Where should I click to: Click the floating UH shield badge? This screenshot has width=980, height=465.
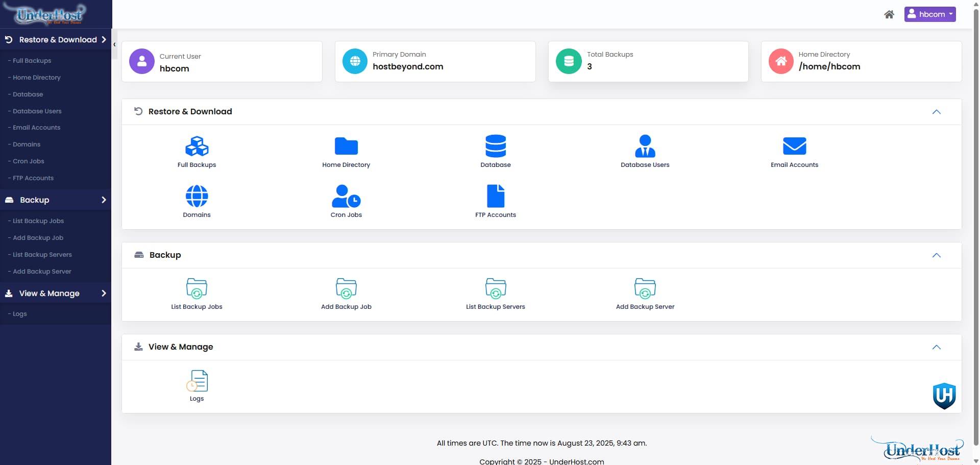[x=944, y=396]
